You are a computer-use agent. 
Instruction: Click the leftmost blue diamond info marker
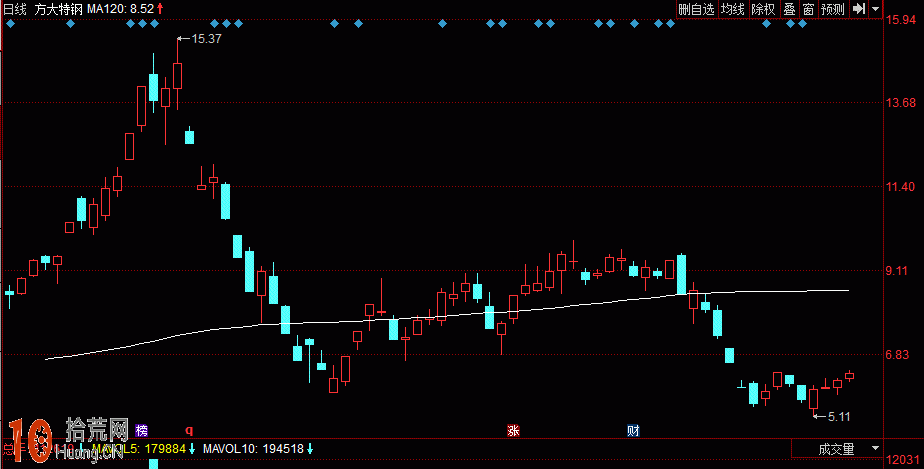pos(10,24)
